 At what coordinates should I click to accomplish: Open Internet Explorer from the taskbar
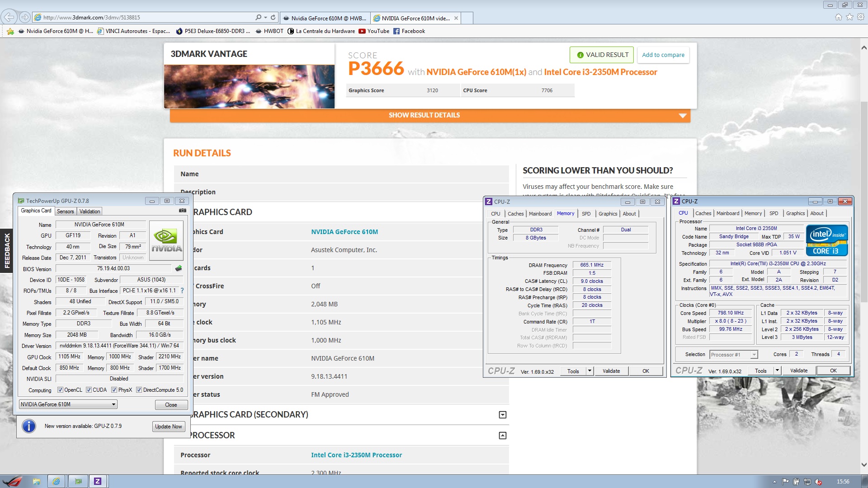coord(57,481)
